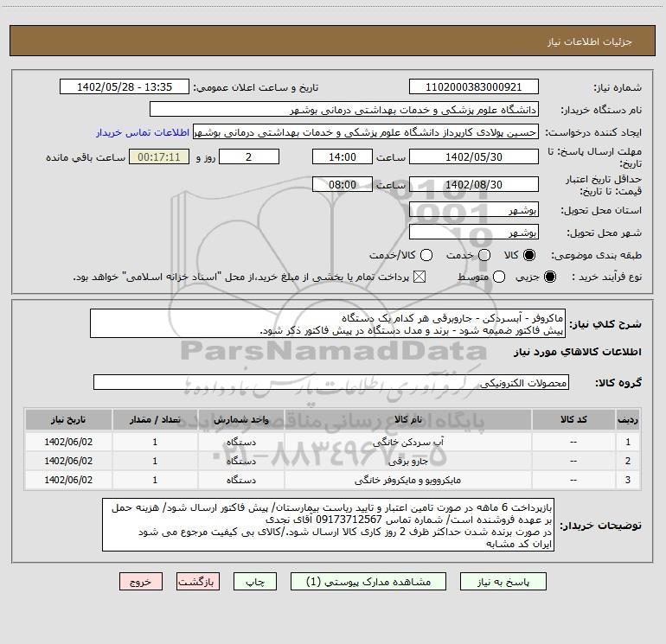The image size is (666, 644).
Task: Select the جزیی purchase type radio
Action: pos(552,277)
